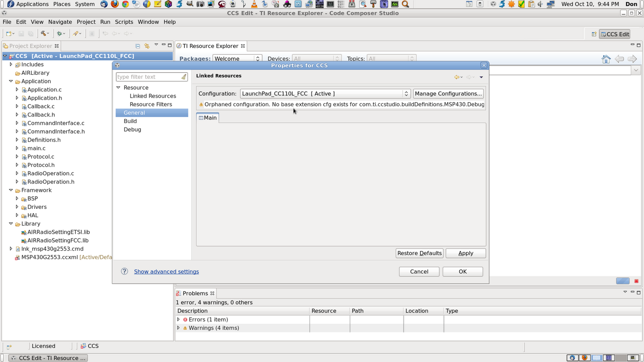Click Home icon in TI Resource Explorer
Screen dimensions: 644x362
coord(606,59)
